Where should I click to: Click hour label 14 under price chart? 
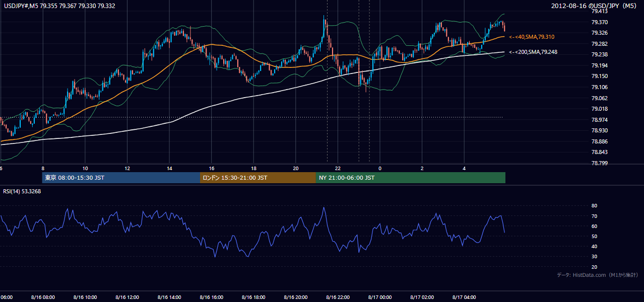169,169
